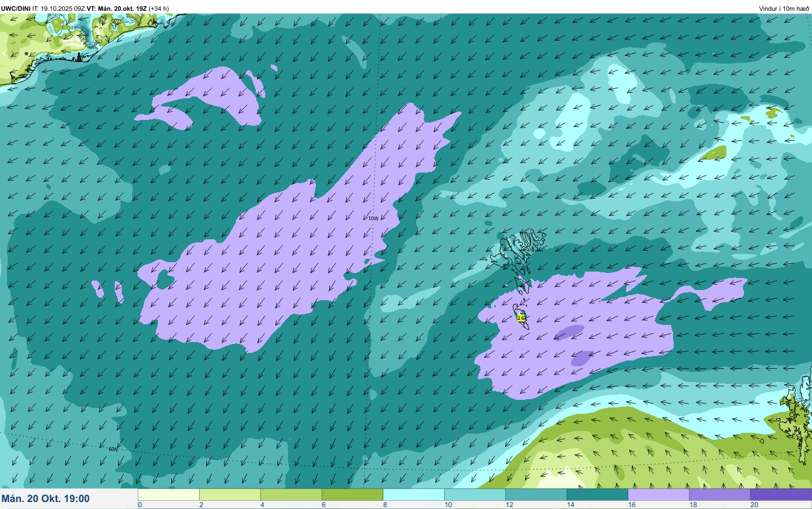Click the 'UWC/DINI IT: 19.10.2025 09Z' header text
The width and height of the screenshot is (812, 509).
[43, 8]
